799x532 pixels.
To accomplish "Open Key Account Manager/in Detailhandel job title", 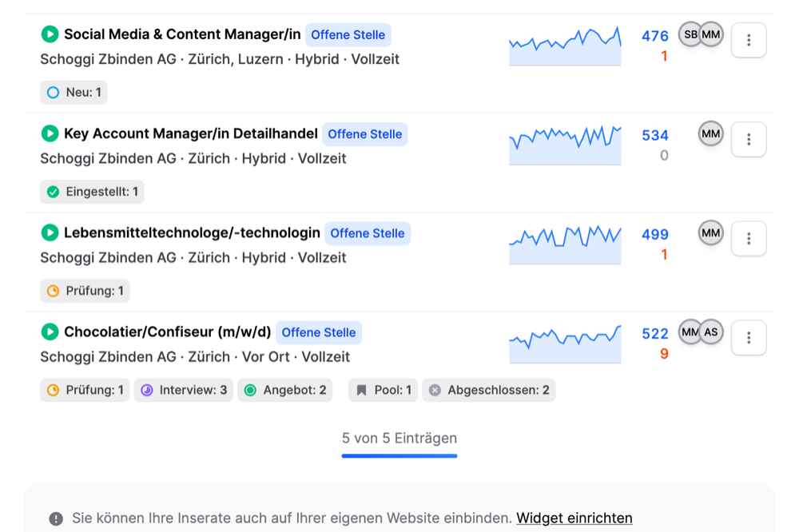I will pos(191,133).
